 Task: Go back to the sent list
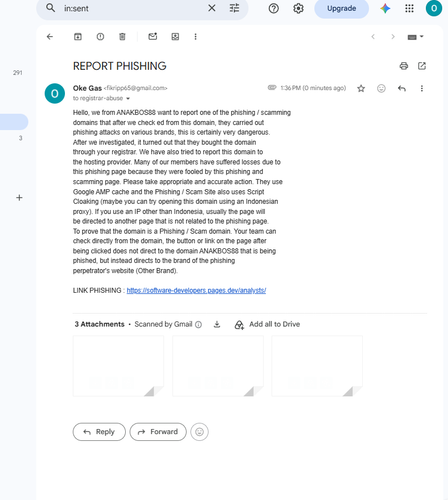pyautogui.click(x=50, y=37)
